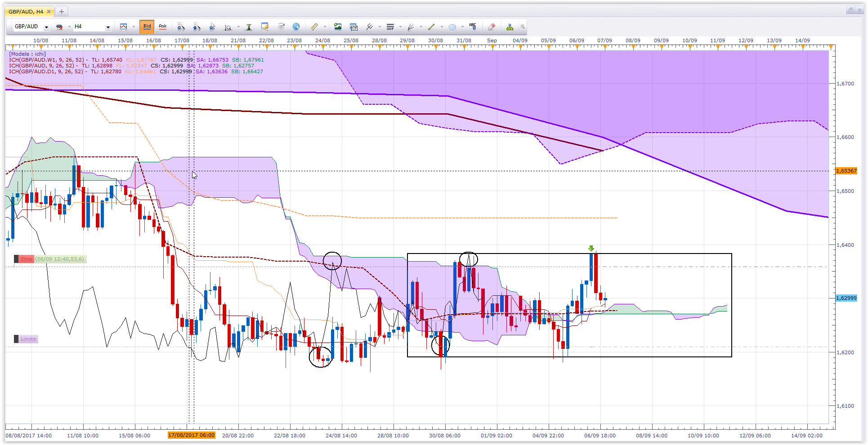Switch to the GBP/AUD, H4 tab

point(26,12)
